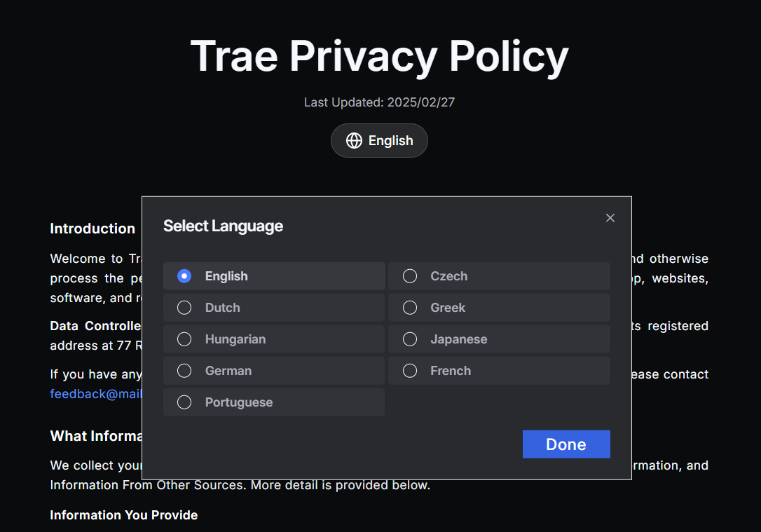Screen dimensions: 761x532
Task: Choose Portuguese radio button
Action: (184, 402)
